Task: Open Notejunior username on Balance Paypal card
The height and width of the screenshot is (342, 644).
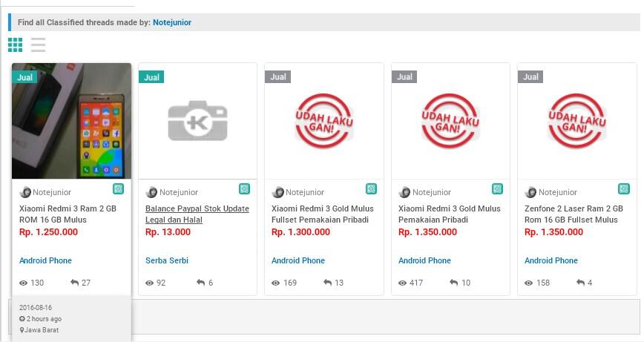Action: tap(179, 192)
